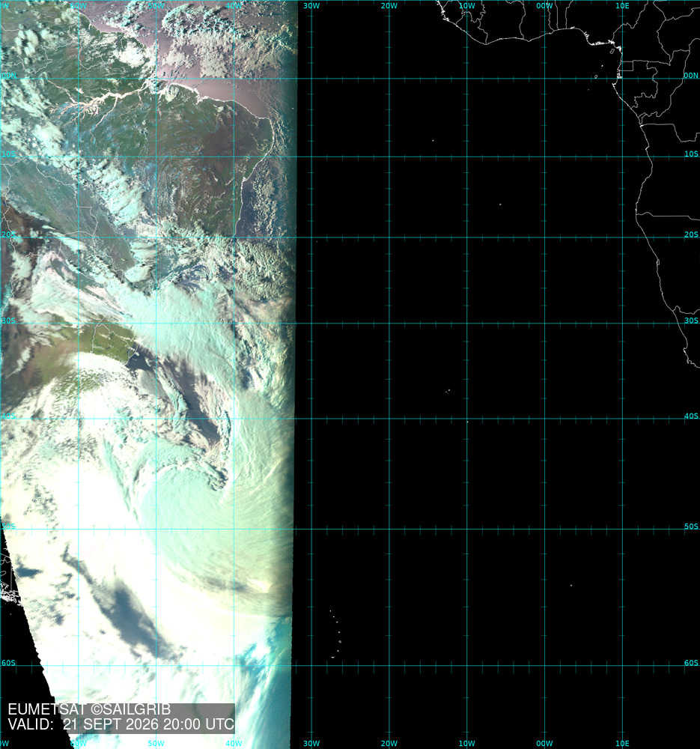This screenshot has height=749, width=700.
Task: Click the 00N latitude label on right edge
Action: (691, 76)
